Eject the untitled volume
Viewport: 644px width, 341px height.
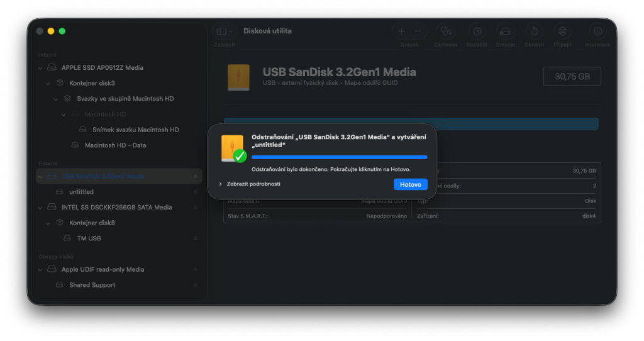[196, 192]
